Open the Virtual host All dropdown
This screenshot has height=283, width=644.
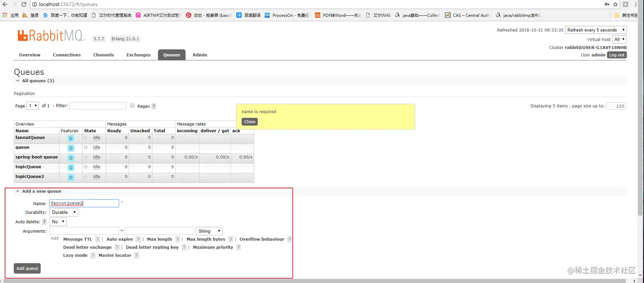tap(620, 39)
